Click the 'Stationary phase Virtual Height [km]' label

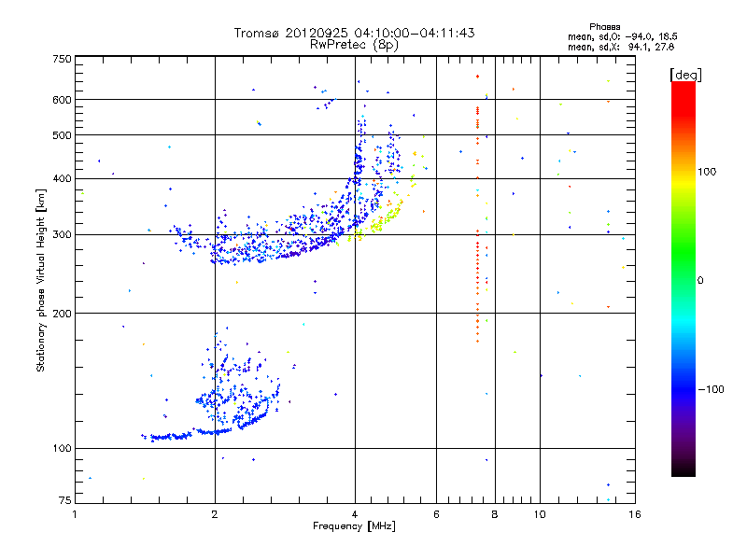41,280
